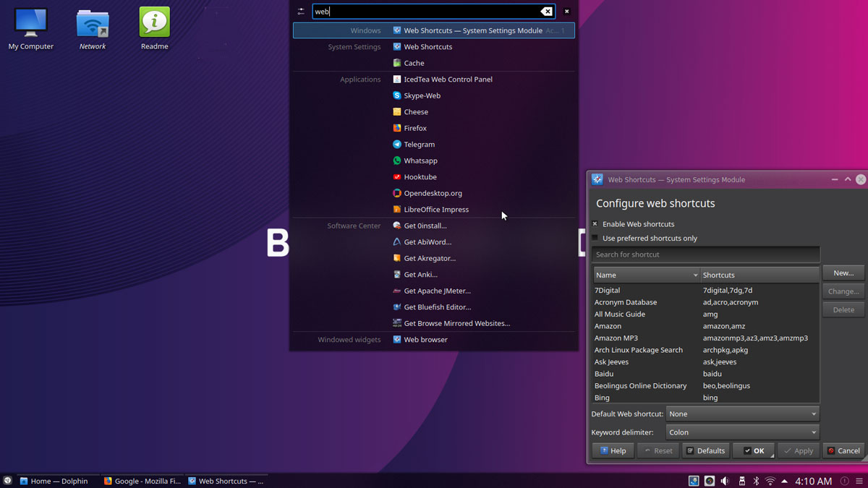
Task: Click the Hooktube icon in results
Action: pyautogui.click(x=397, y=177)
